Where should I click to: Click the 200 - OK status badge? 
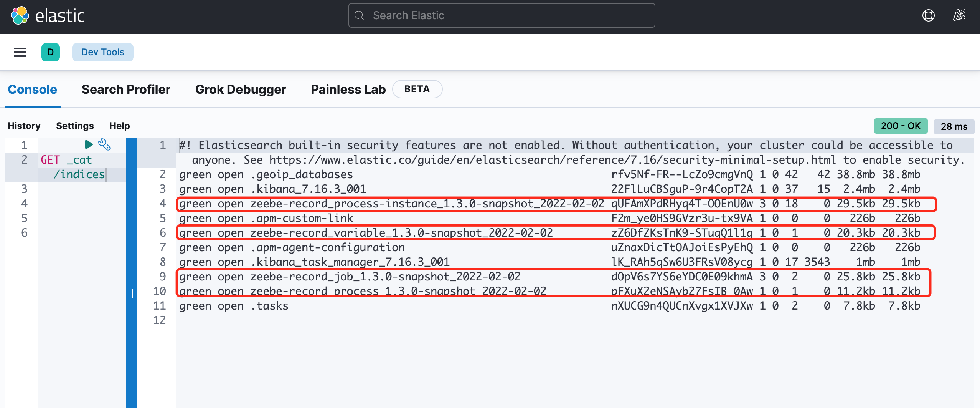tap(901, 126)
